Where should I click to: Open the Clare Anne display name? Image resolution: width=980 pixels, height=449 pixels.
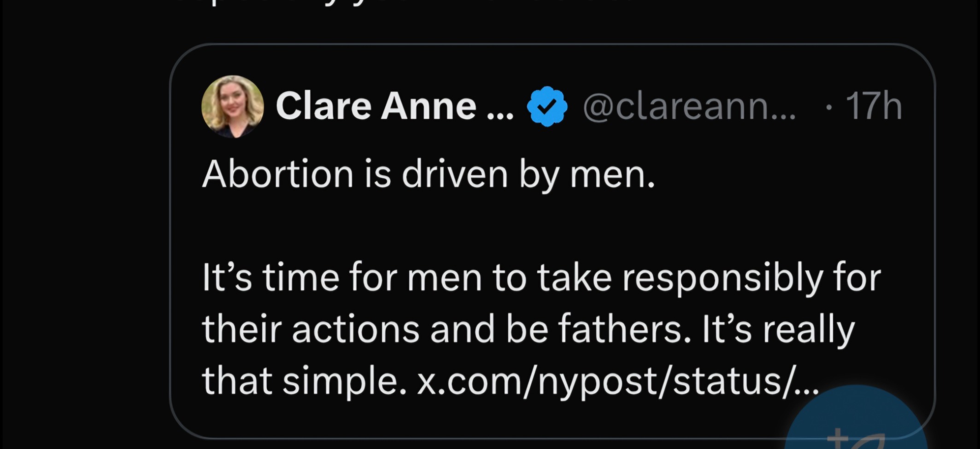tap(376, 106)
